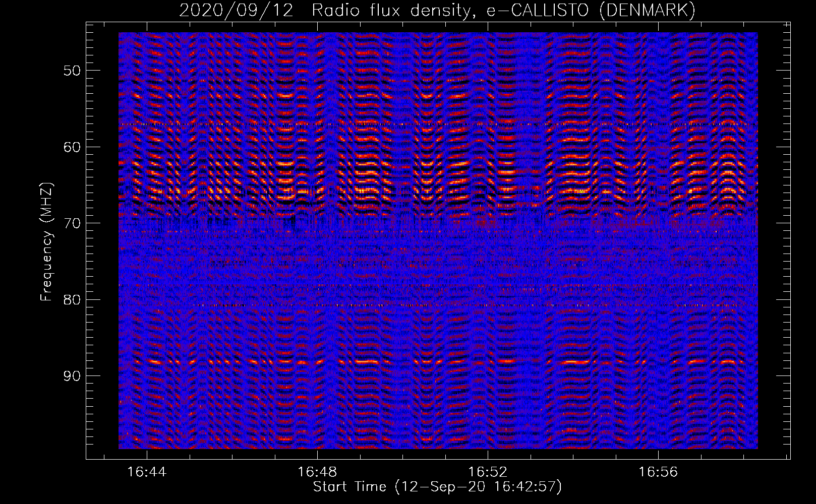816x504 pixels.
Task: Click the frequency tick label 70
Action: tap(72, 223)
